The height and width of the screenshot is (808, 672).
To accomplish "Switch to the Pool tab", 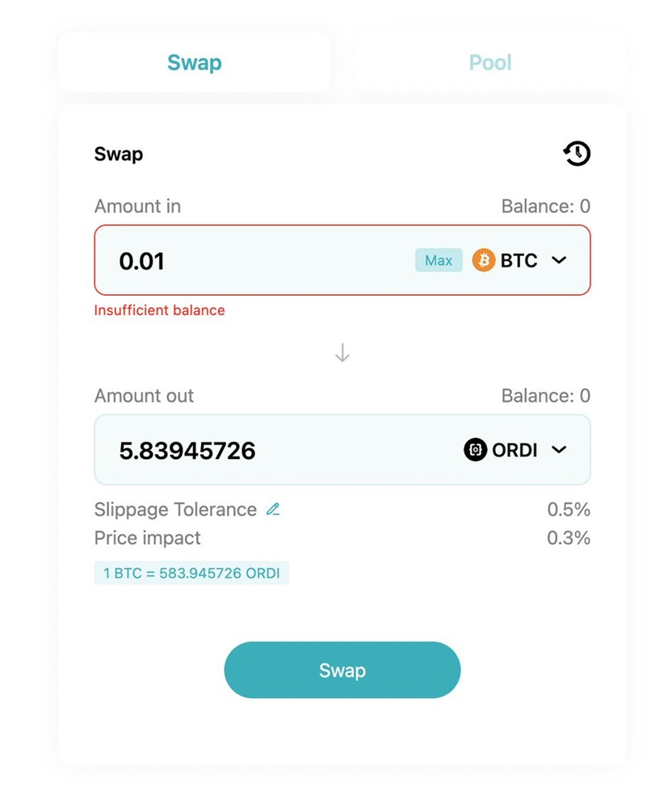I will pos(490,63).
